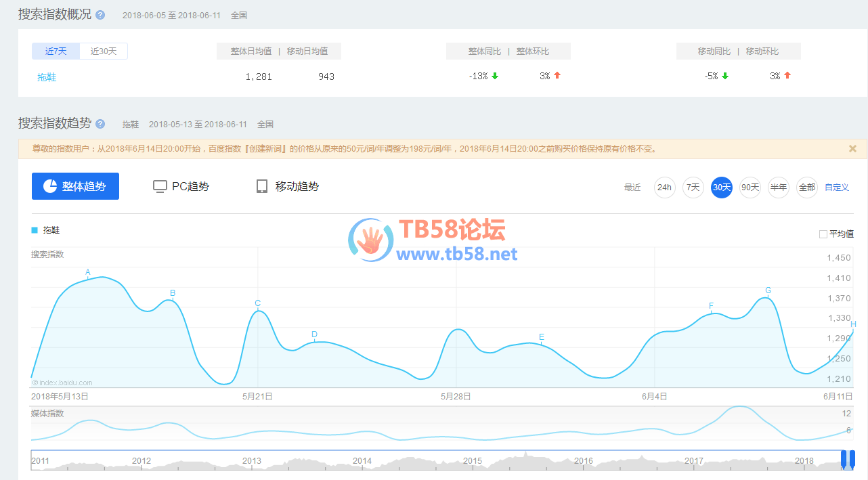Switch to the PC趋势 tab
Image resolution: width=868 pixels, height=480 pixels.
(x=181, y=186)
